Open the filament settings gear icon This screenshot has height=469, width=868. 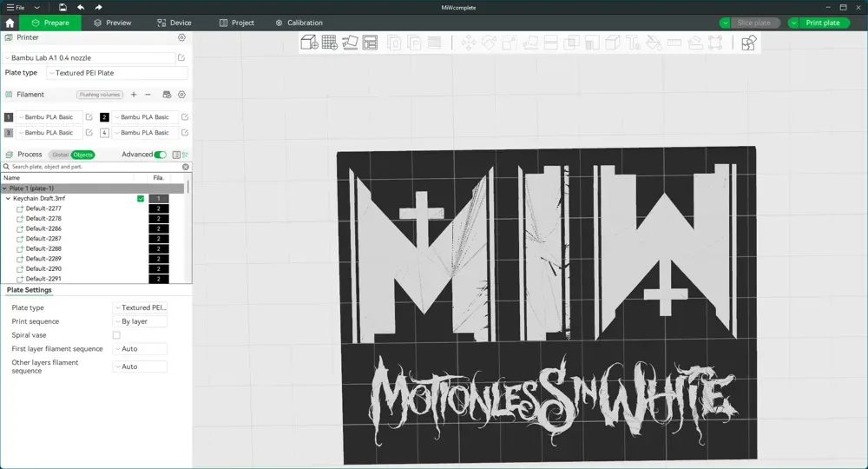(181, 95)
